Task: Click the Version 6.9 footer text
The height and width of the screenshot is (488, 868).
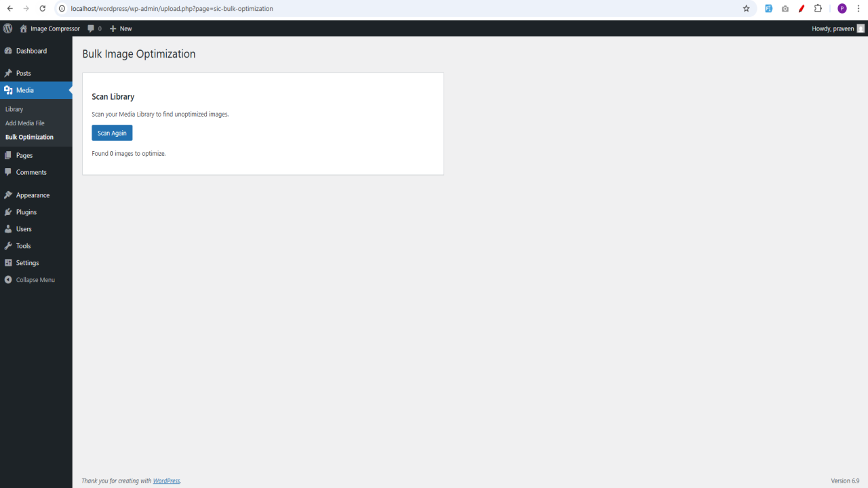Action: 846,481
